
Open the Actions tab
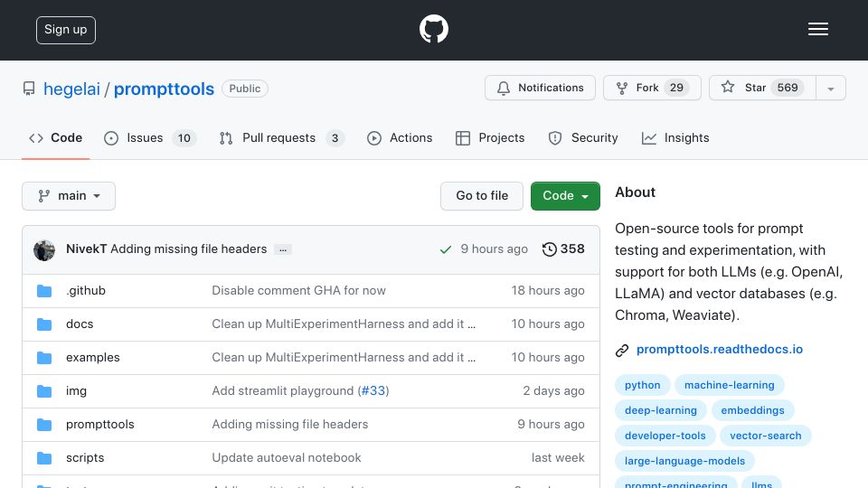tap(399, 137)
